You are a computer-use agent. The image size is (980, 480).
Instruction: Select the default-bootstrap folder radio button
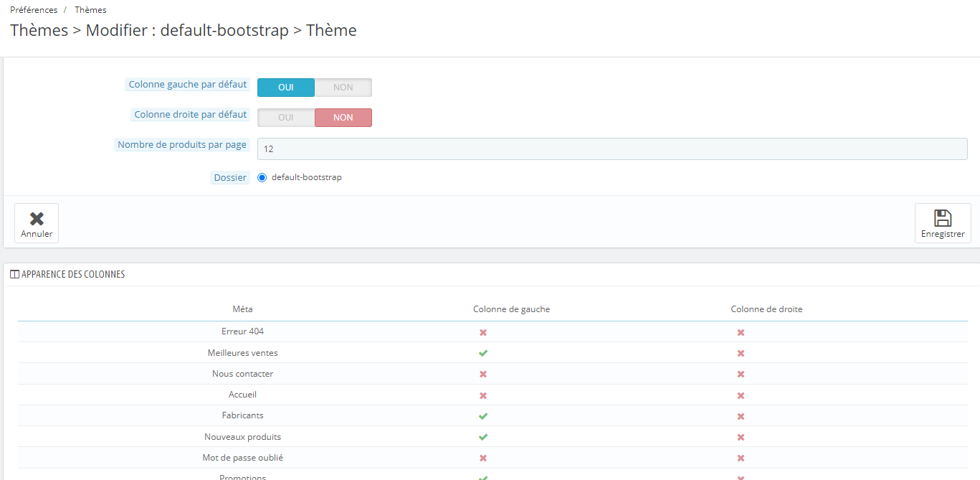pos(262,178)
